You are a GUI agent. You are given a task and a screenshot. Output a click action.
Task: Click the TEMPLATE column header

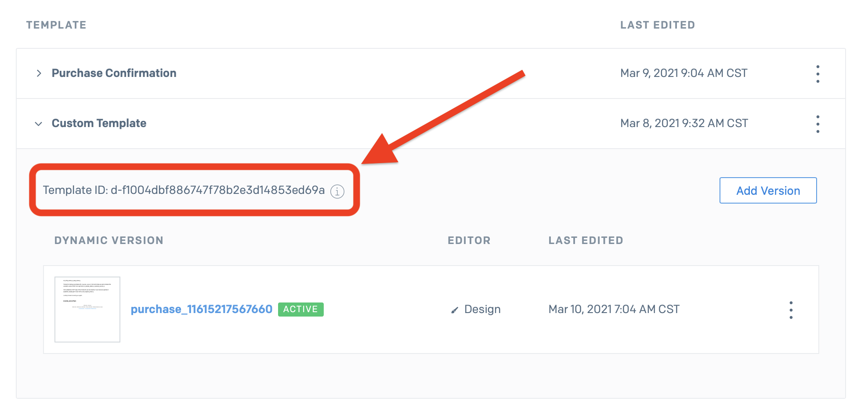[x=56, y=25]
